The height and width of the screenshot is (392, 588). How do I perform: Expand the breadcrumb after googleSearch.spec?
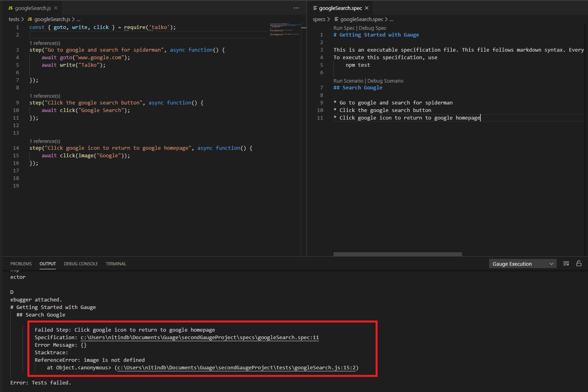tap(391, 19)
